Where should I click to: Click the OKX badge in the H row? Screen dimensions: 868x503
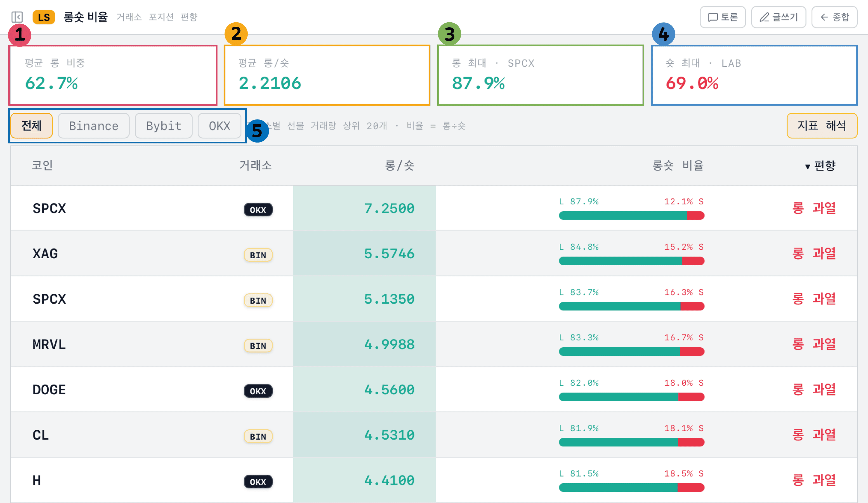click(258, 482)
